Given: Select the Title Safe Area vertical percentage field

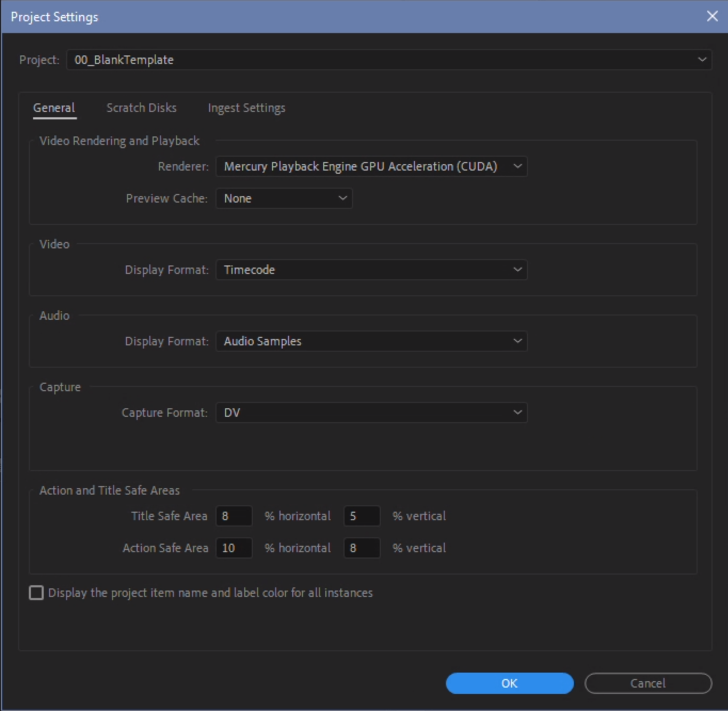Looking at the screenshot, I should tap(362, 515).
